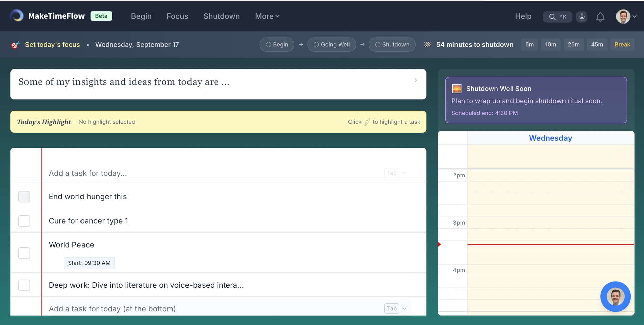Screen dimensions: 644x325
Task: Open the Shutdown menu item in navbar
Action: coord(221,16)
